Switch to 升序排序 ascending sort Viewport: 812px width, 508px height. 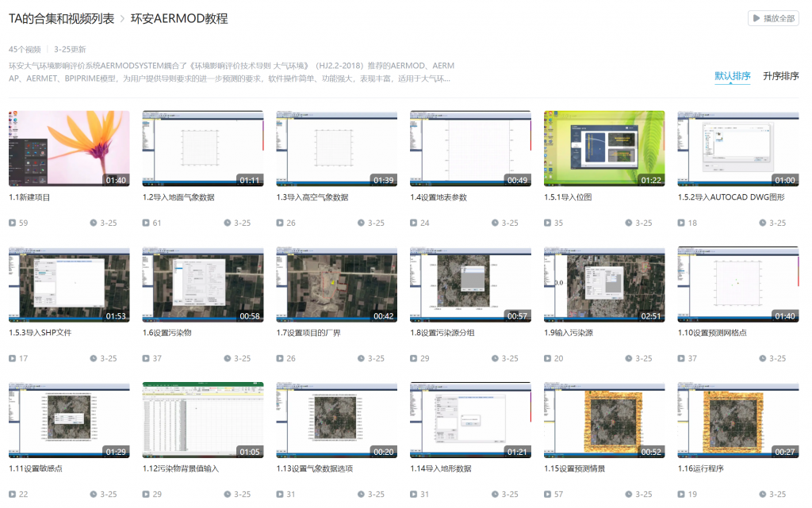click(780, 76)
